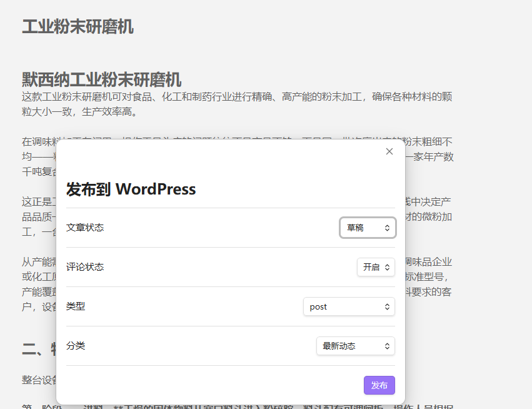532x409 pixels.
Task: Click the 默西纳工业粉末研磨机 heading
Action: click(x=101, y=80)
